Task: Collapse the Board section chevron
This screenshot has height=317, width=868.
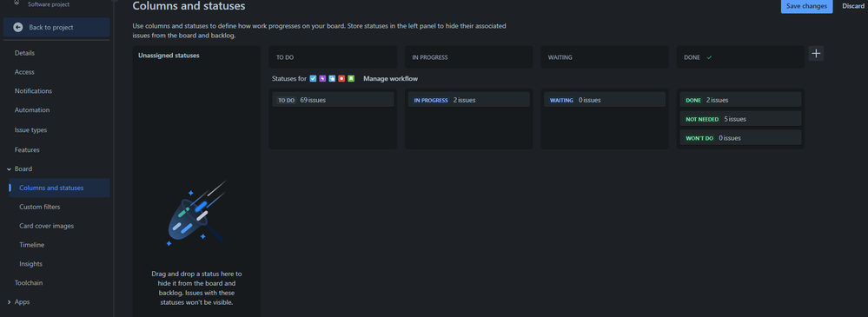Action: tap(9, 168)
